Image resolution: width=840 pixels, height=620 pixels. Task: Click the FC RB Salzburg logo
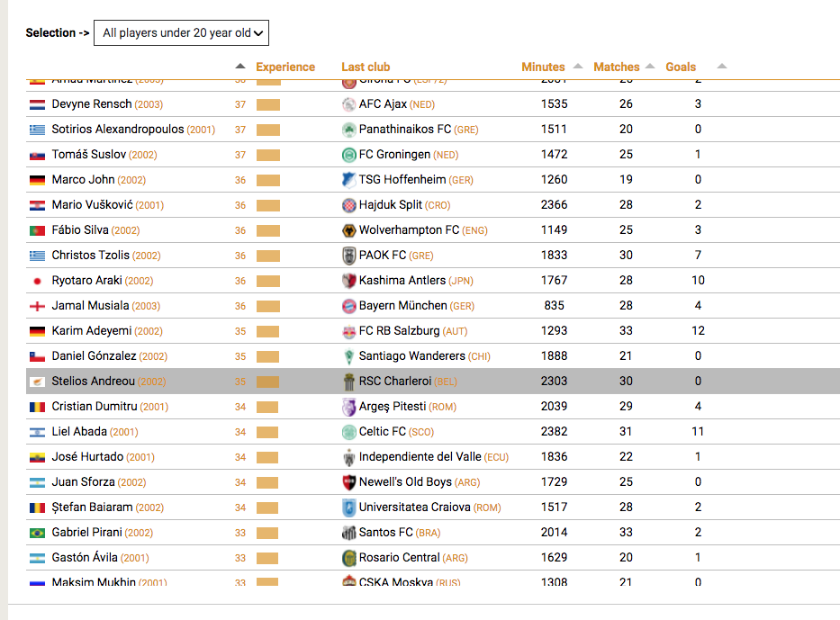[x=348, y=331]
